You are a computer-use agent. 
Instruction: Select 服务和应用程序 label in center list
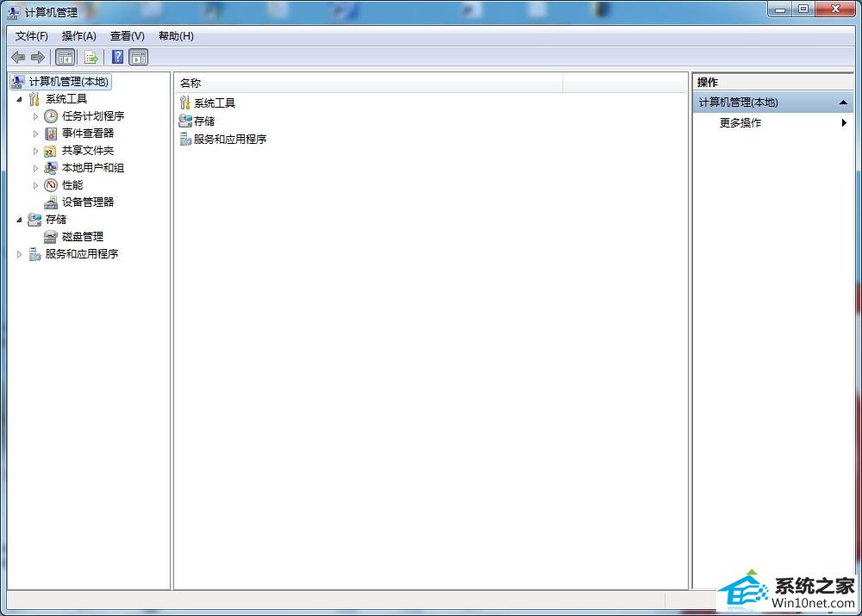point(230,139)
